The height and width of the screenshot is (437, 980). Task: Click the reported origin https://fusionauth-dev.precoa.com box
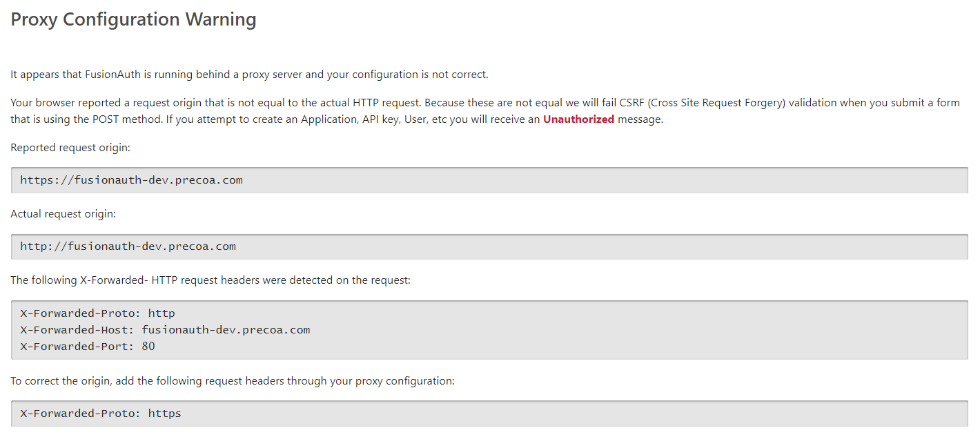coord(489,180)
